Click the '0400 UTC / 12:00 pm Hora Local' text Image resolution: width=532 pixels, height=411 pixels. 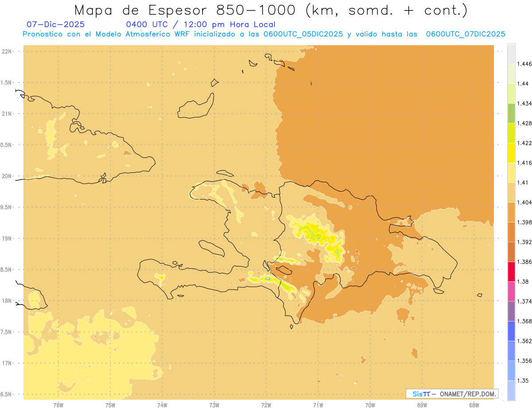(x=200, y=24)
